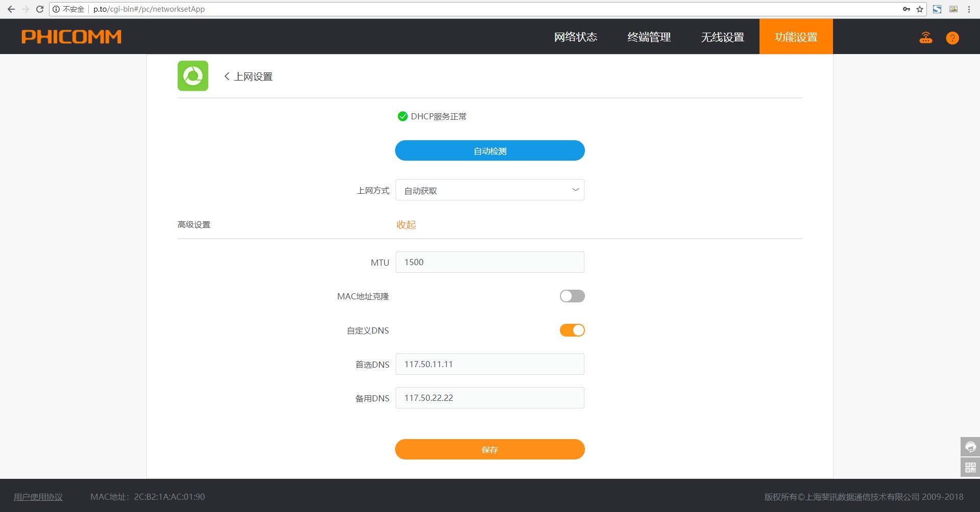Click the browser reload button

coord(39,9)
